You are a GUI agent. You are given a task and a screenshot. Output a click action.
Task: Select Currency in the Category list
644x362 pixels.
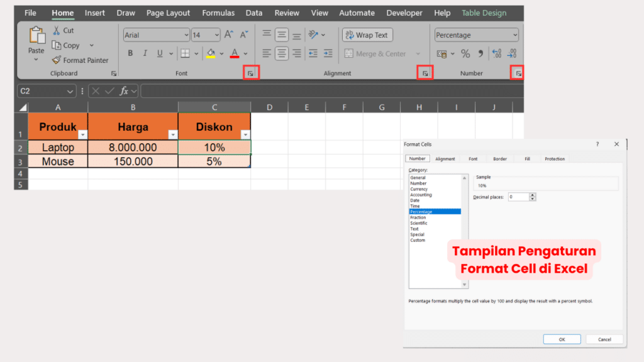[419, 189]
